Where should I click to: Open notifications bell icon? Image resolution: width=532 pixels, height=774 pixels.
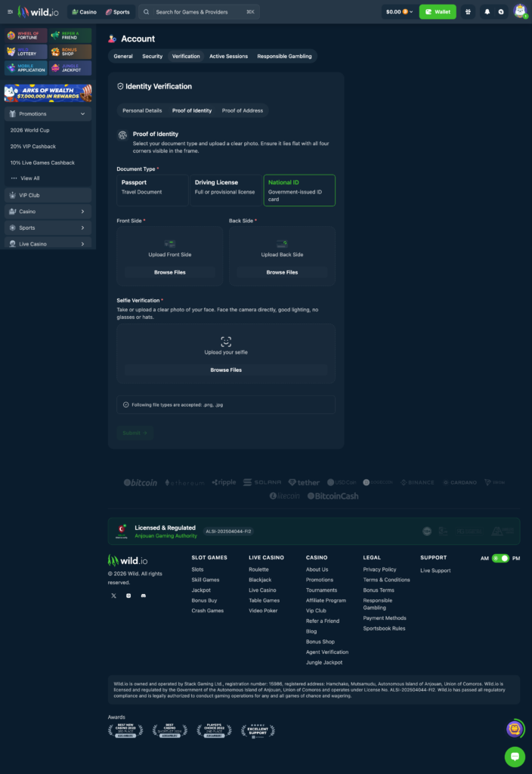(487, 12)
